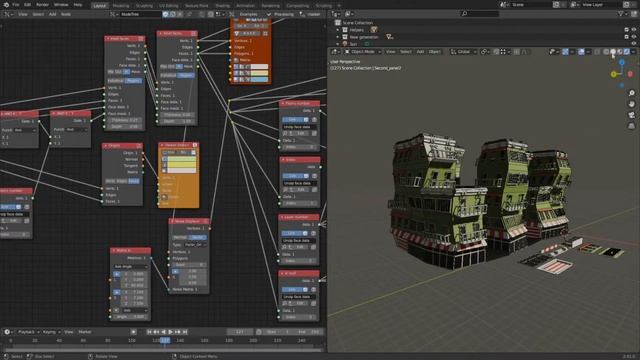Open the 3D viewport View menu

390,52
